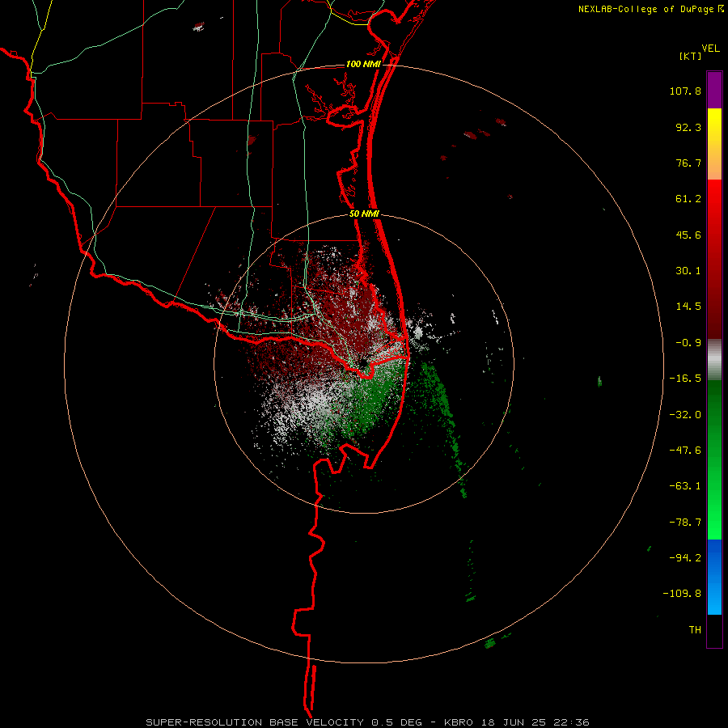This screenshot has width=728, height=728.
Task: Click the -78.7 velocity scale value
Action: [685, 523]
